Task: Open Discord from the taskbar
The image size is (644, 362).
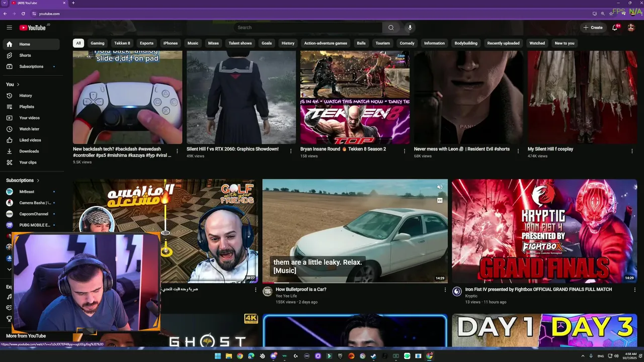Action: tap(273, 356)
